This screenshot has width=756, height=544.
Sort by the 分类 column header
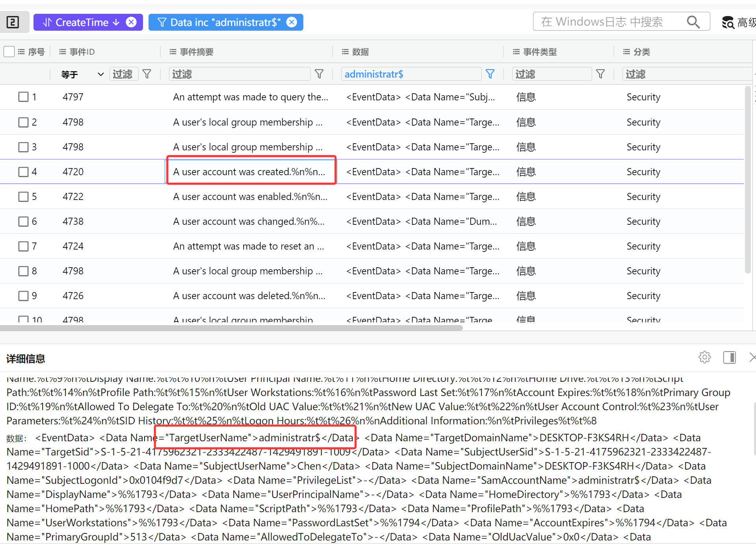click(642, 52)
